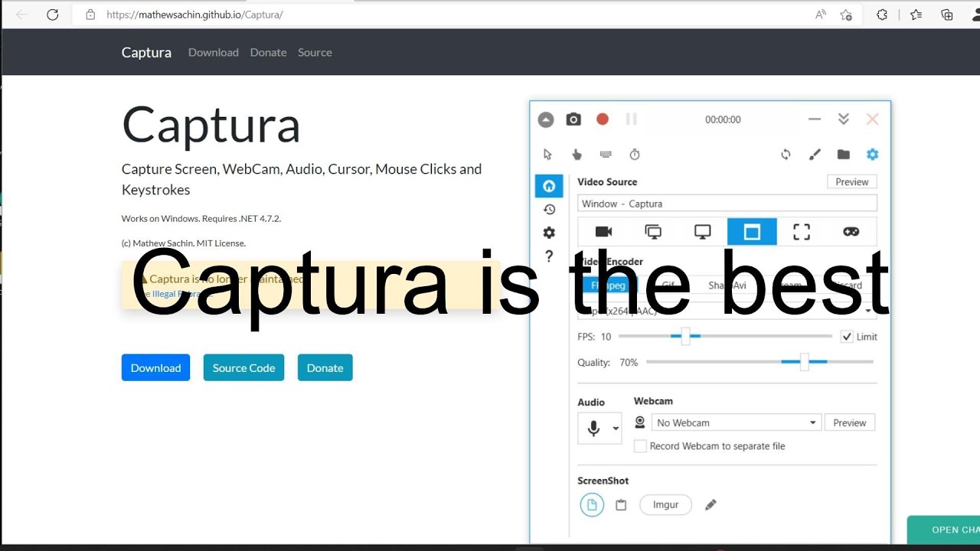Adjust the Quality slider handle
980x551 pixels.
pyautogui.click(x=804, y=362)
